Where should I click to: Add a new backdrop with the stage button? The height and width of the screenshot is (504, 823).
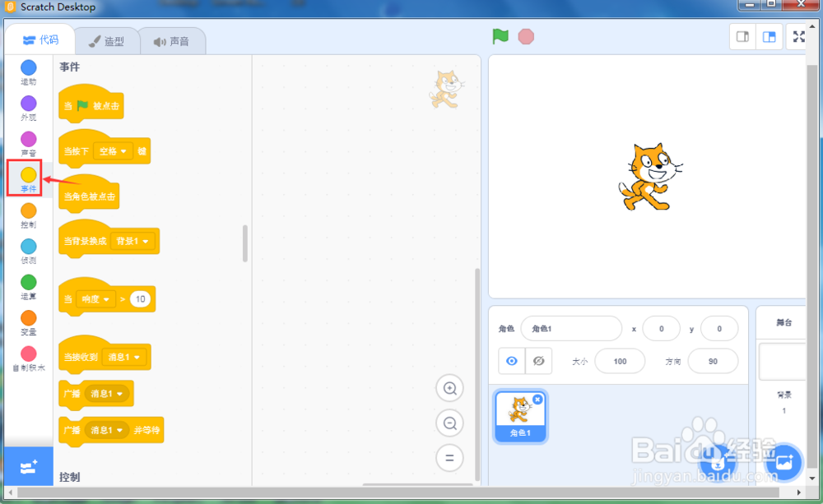point(783,461)
